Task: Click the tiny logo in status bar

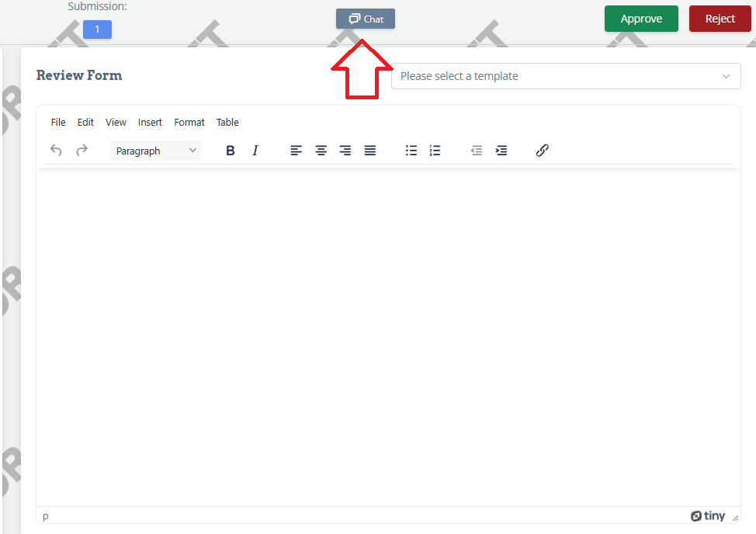Action: click(707, 515)
